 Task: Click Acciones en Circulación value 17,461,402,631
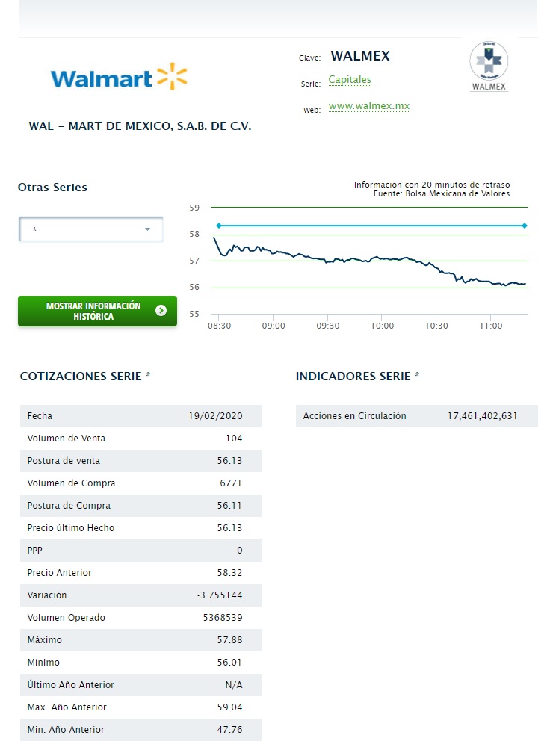click(483, 416)
